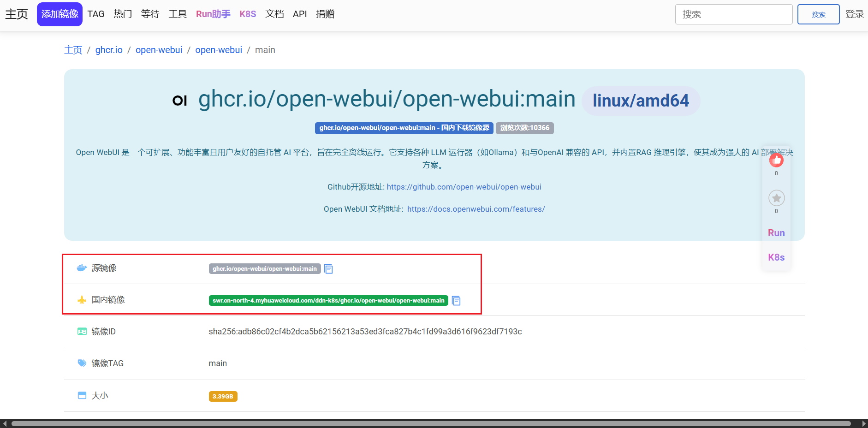Click the gray source image name badge

pos(265,268)
